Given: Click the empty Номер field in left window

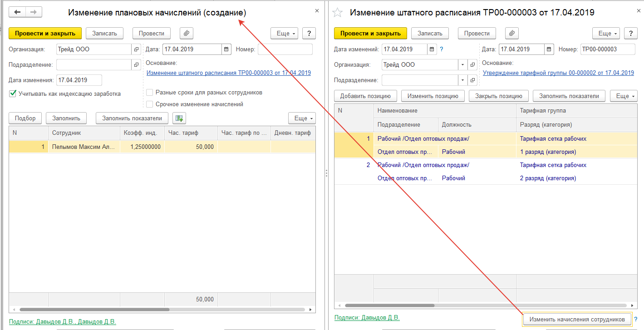Looking at the screenshot, I should pos(285,49).
